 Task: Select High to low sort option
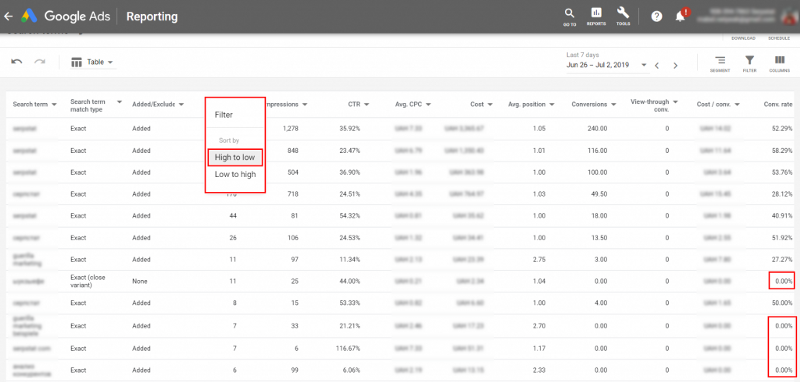235,158
